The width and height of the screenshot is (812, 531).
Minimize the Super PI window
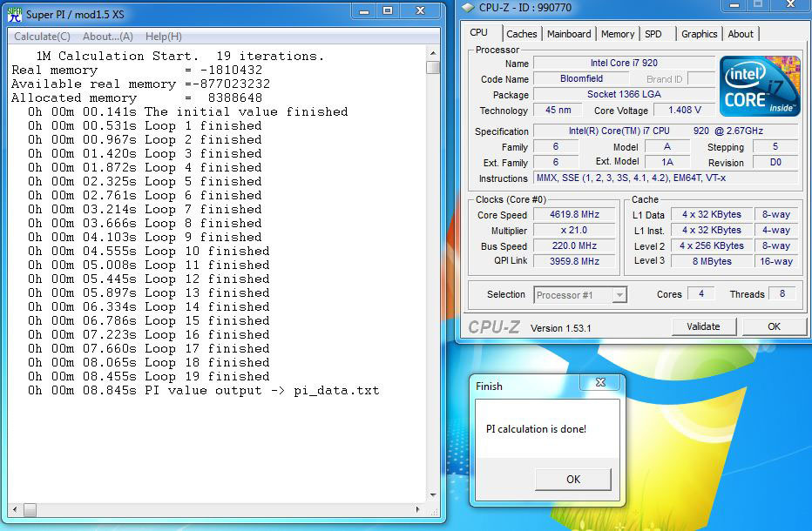pos(364,10)
